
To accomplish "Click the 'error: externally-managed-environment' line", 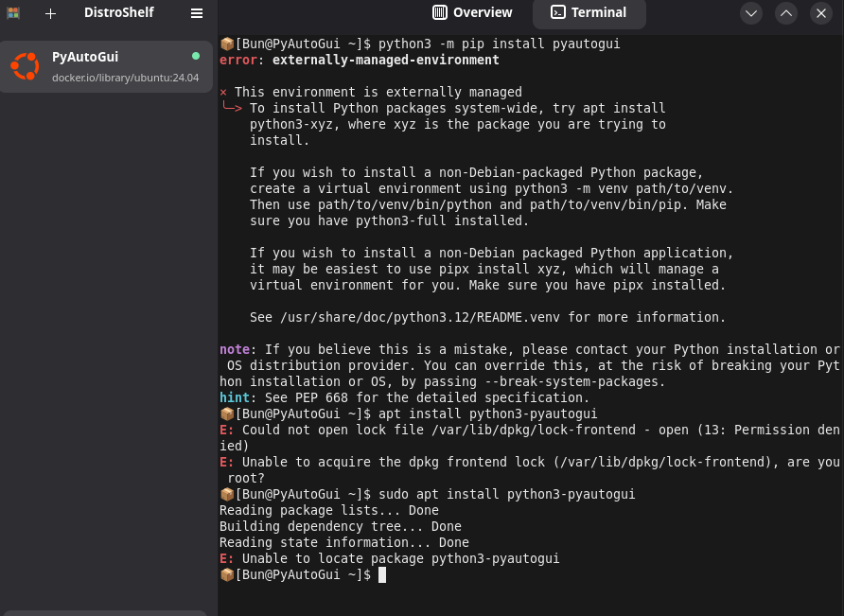I will click(x=360, y=60).
